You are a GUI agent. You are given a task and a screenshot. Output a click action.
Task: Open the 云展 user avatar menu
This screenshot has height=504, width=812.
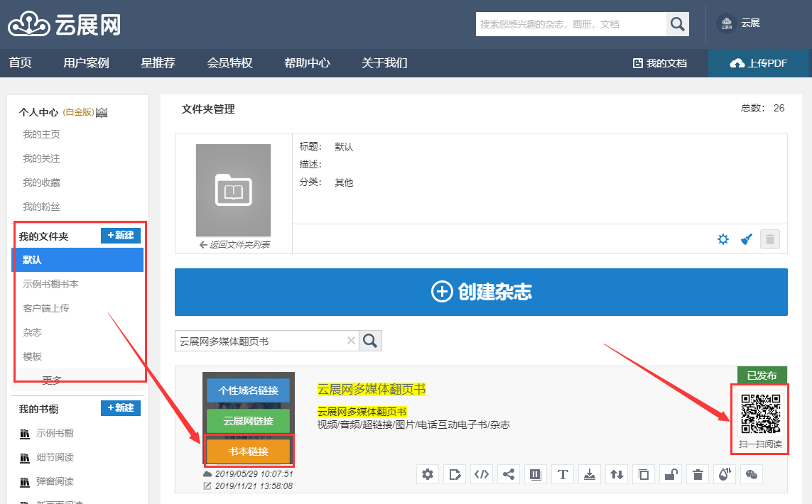pyautogui.click(x=738, y=23)
